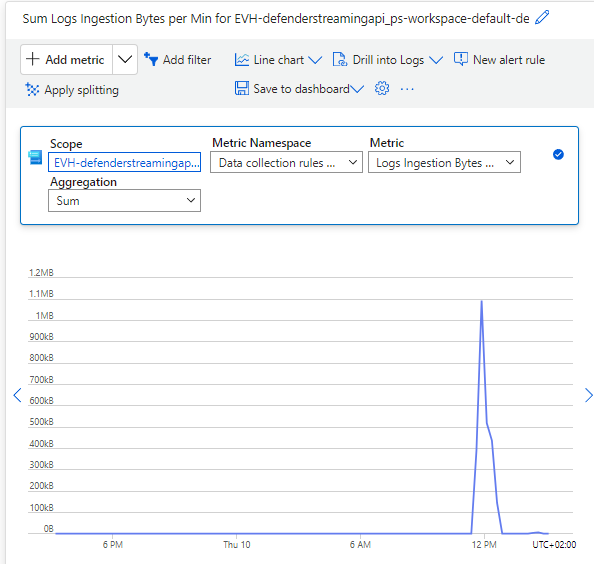Click the Apply splitting icon
Image resolution: width=594 pixels, height=564 pixels.
pos(32,89)
